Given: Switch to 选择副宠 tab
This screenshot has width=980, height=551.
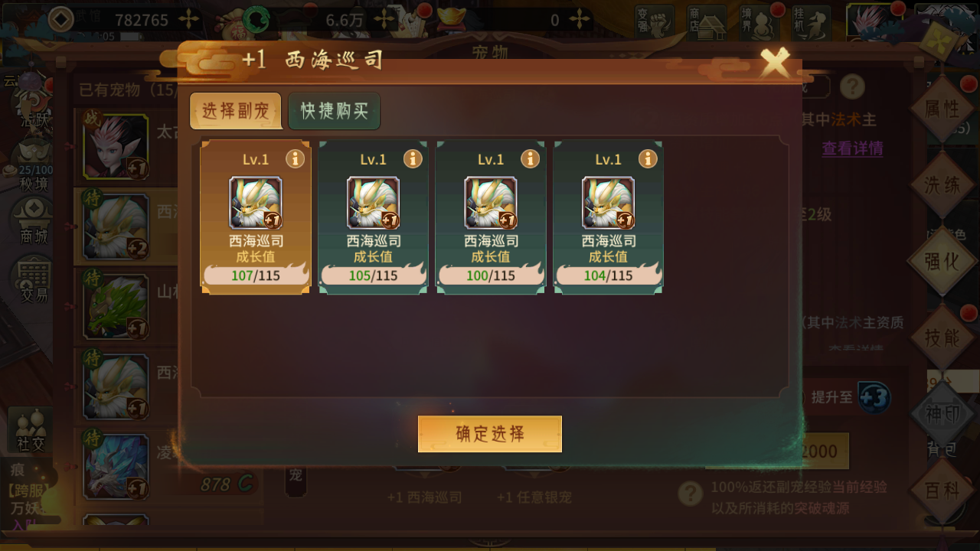Looking at the screenshot, I should coord(236,111).
